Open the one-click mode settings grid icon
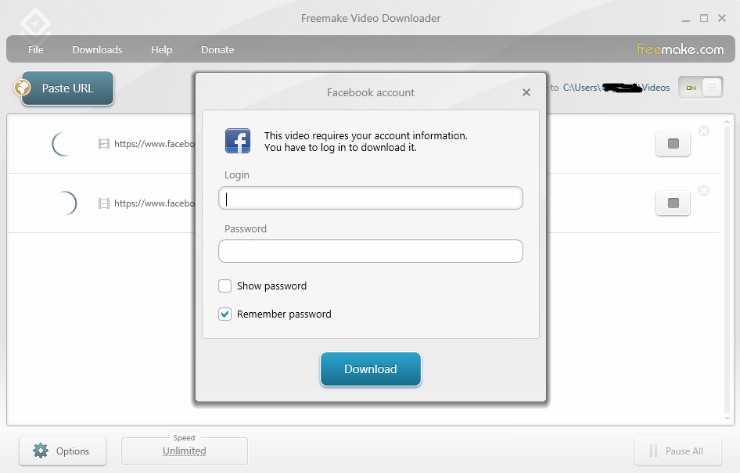Viewport: 740px width, 473px height. coord(712,88)
